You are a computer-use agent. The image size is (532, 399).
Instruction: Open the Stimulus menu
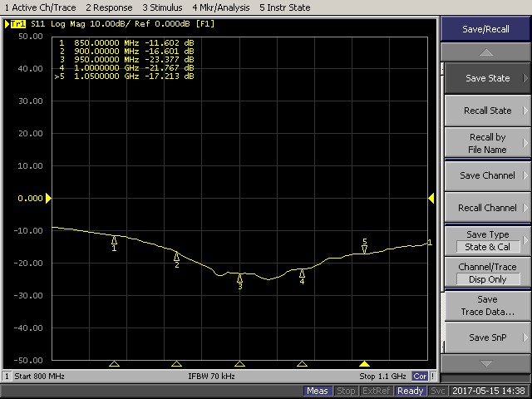pyautogui.click(x=137, y=7)
